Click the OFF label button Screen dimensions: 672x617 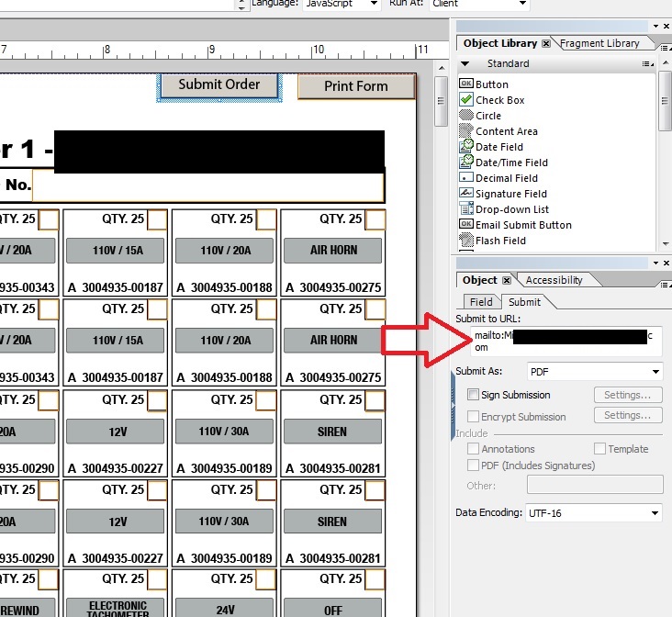(x=333, y=608)
